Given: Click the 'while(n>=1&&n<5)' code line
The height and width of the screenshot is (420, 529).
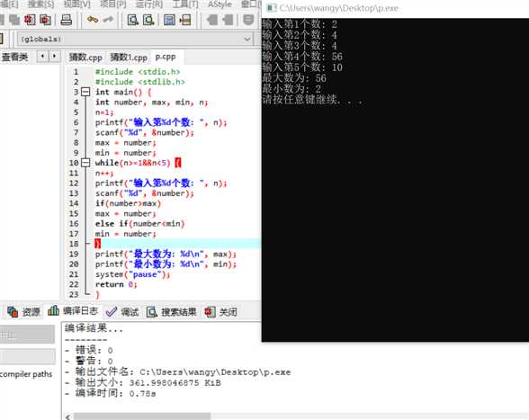Looking at the screenshot, I should tap(138, 163).
